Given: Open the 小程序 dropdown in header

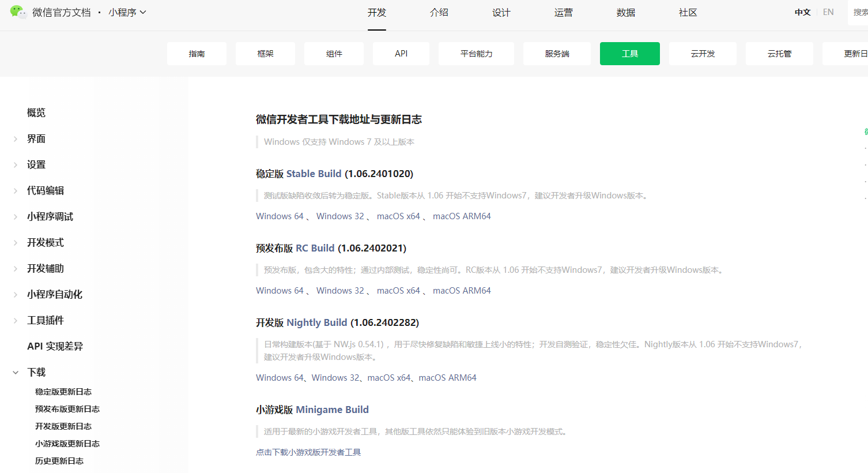Looking at the screenshot, I should [x=127, y=12].
